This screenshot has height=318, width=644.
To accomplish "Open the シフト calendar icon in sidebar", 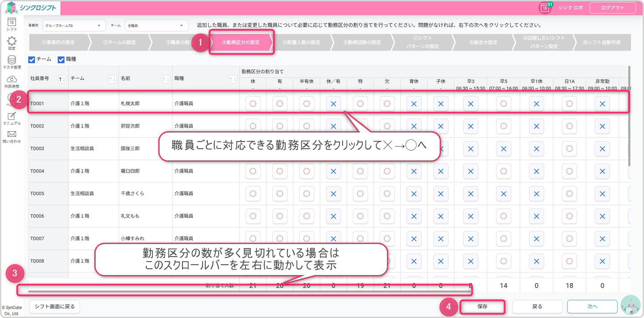I will (12, 22).
